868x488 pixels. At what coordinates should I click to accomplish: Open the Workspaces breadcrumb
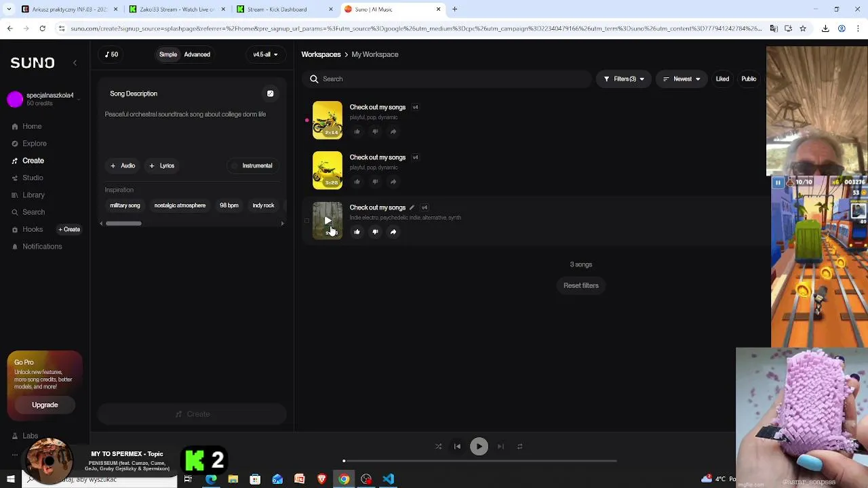tap(321, 54)
